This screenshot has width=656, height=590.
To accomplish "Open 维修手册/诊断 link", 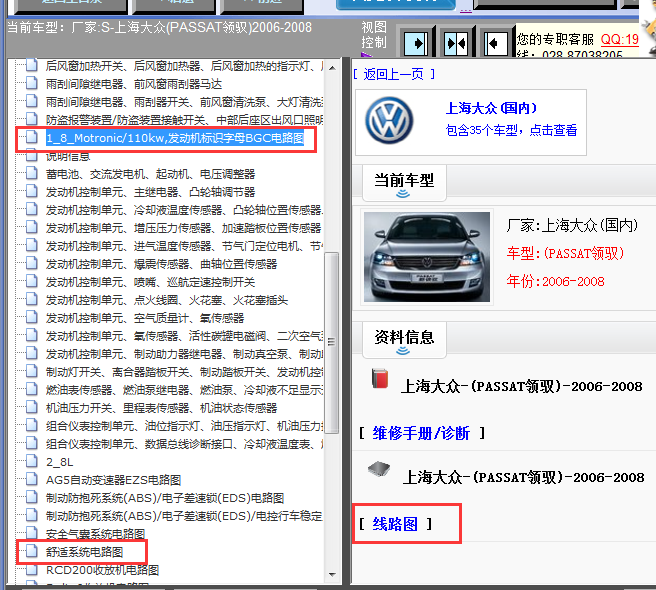I will [x=421, y=433].
